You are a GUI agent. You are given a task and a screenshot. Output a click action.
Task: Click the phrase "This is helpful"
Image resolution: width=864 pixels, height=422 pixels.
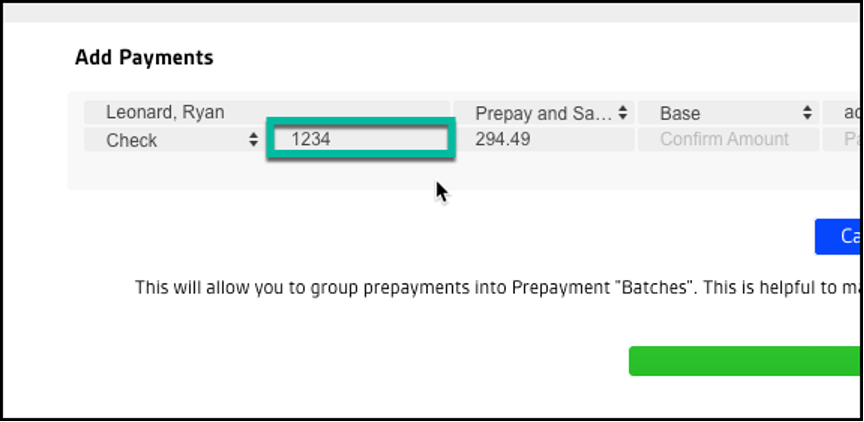tap(763, 288)
